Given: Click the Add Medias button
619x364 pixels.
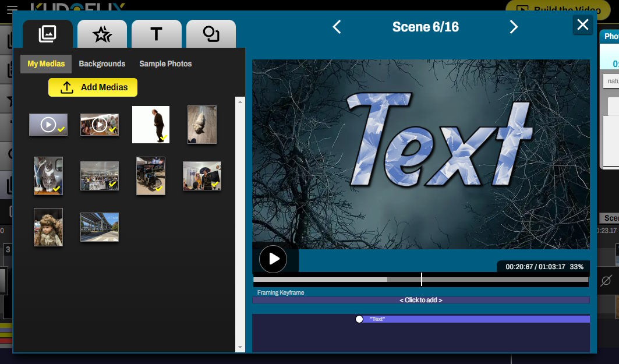Looking at the screenshot, I should tap(93, 87).
